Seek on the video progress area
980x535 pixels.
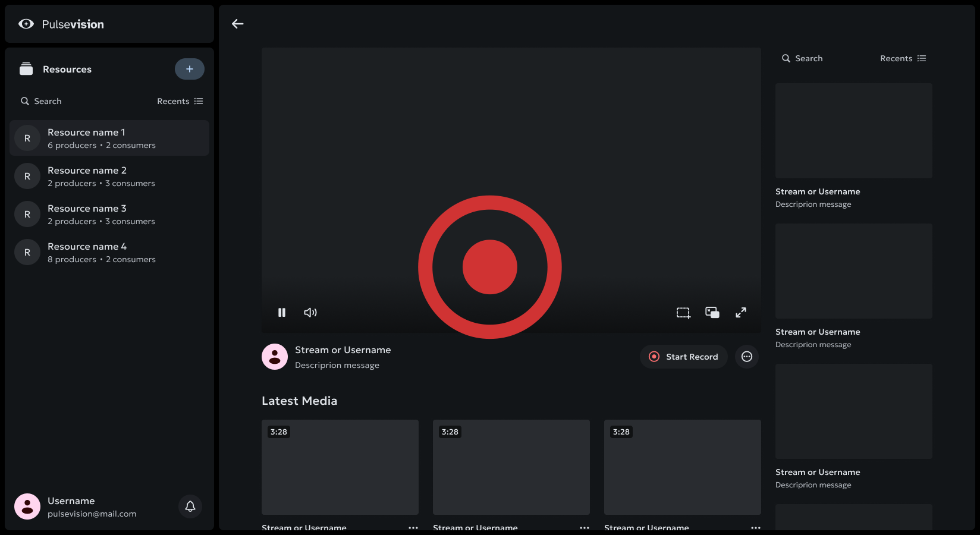(x=511, y=296)
